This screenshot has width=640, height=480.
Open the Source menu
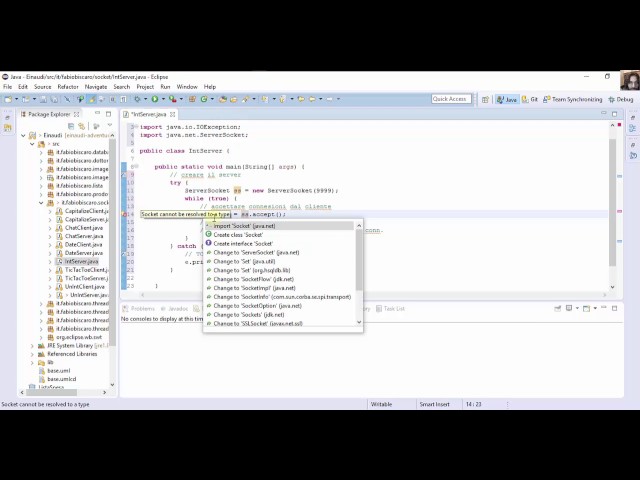(42, 87)
